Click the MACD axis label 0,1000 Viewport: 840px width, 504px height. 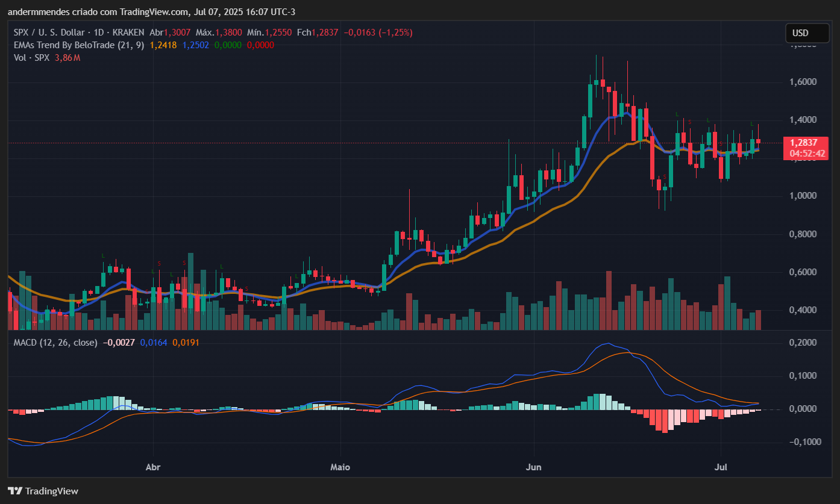coord(803,376)
